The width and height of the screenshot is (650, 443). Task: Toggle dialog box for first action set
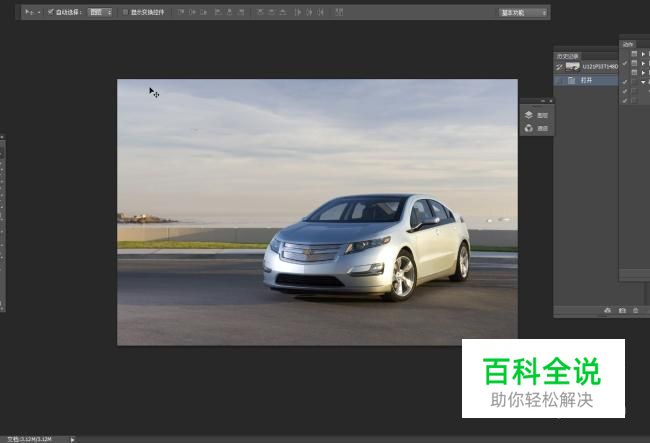pyautogui.click(x=634, y=54)
